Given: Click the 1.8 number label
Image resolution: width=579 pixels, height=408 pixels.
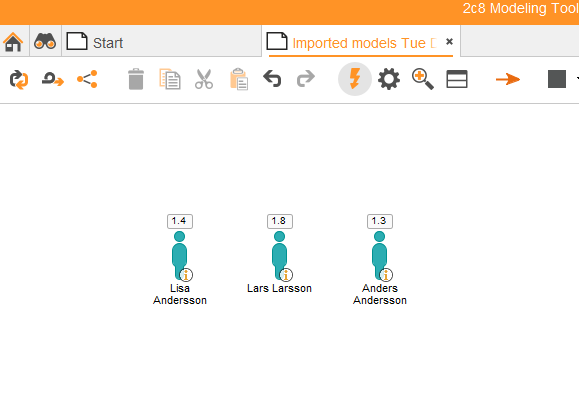Looking at the screenshot, I should (x=280, y=221).
